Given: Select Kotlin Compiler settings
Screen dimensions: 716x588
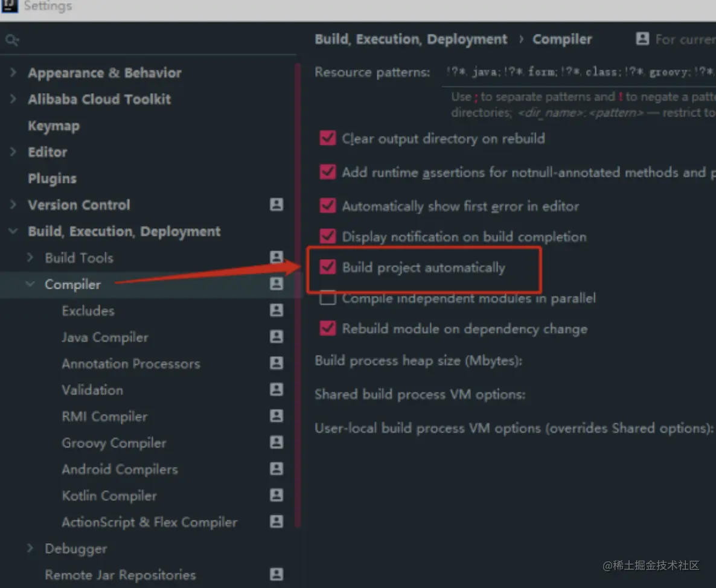Looking at the screenshot, I should [x=109, y=496].
